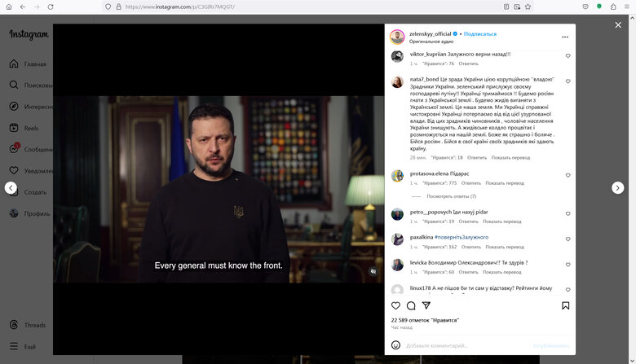Click page scrollbar down arrow

(x=633, y=361)
